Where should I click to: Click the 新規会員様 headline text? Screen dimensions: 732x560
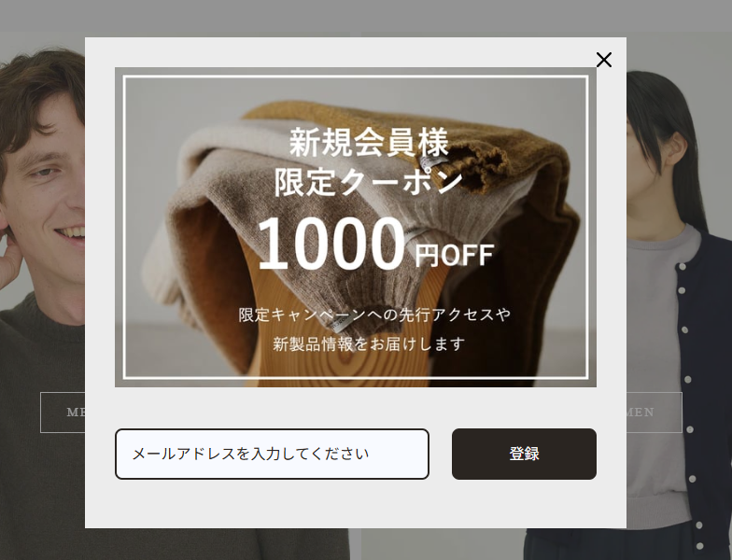[369, 142]
